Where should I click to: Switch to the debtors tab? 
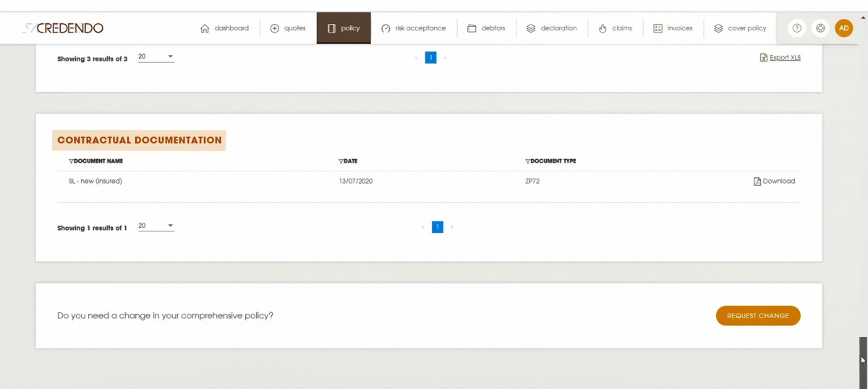(x=486, y=28)
